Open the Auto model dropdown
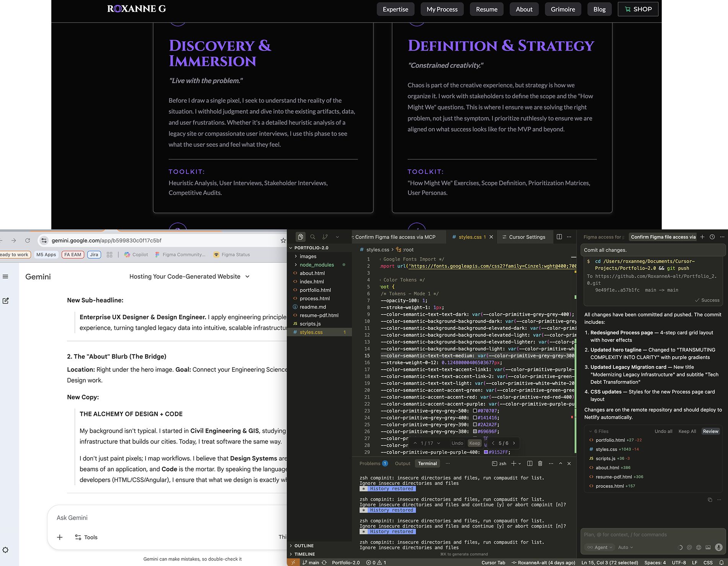The width and height of the screenshot is (728, 566). [x=625, y=547]
